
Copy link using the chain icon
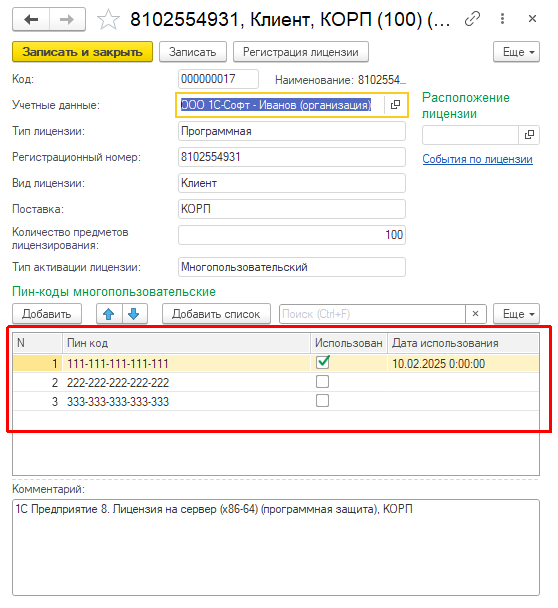coord(472,19)
